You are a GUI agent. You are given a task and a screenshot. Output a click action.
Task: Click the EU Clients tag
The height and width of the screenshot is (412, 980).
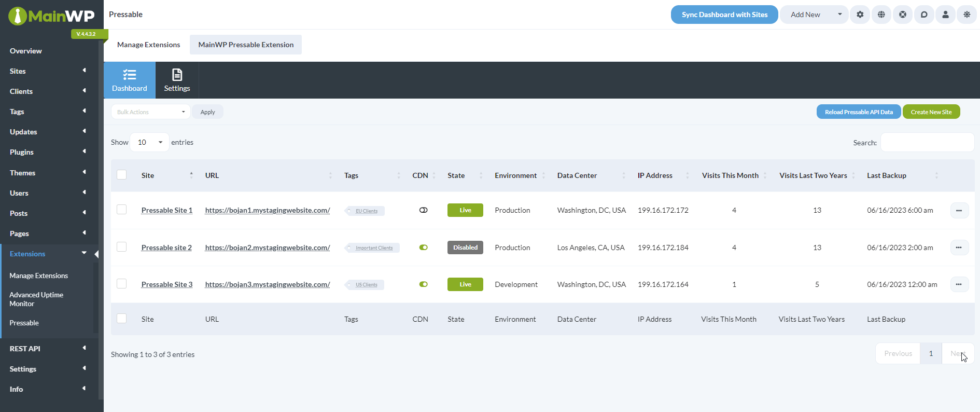[365, 211]
